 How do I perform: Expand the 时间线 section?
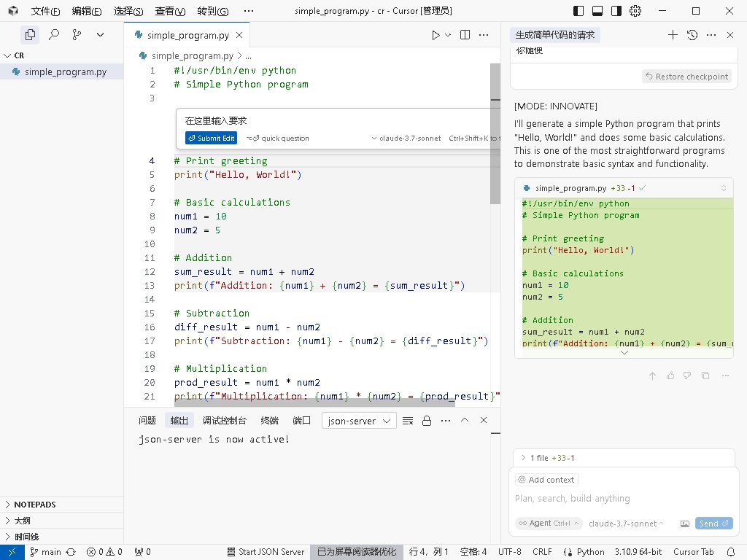pyautogui.click(x=62, y=537)
